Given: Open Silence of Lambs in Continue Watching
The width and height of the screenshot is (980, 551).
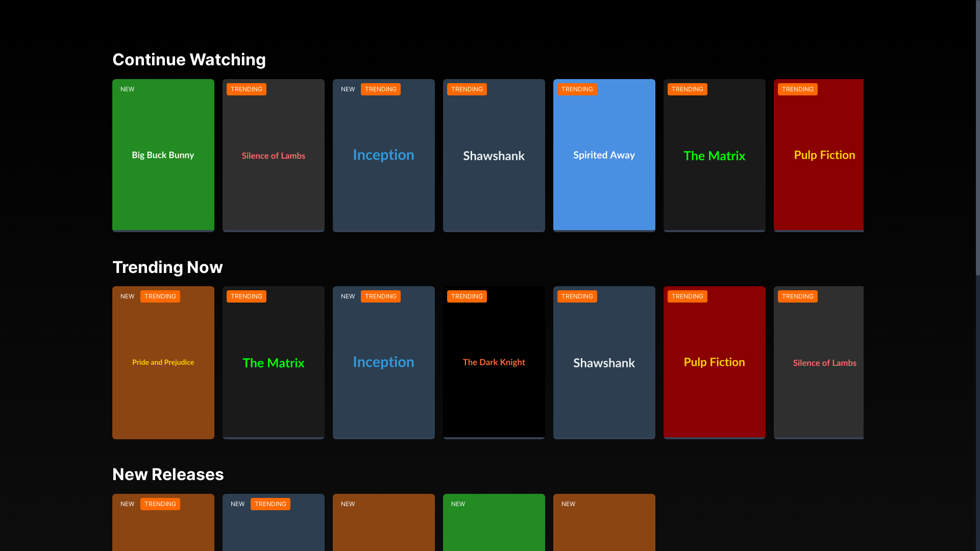Looking at the screenshot, I should pyautogui.click(x=274, y=155).
